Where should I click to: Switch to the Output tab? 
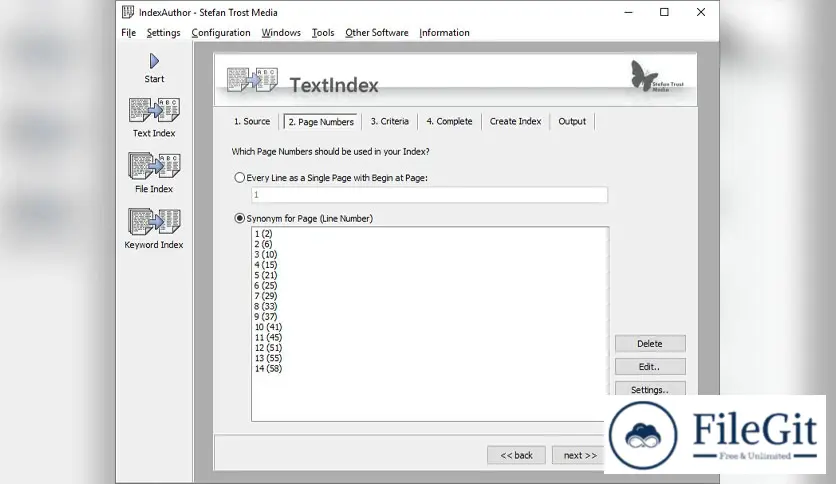pyautogui.click(x=572, y=122)
